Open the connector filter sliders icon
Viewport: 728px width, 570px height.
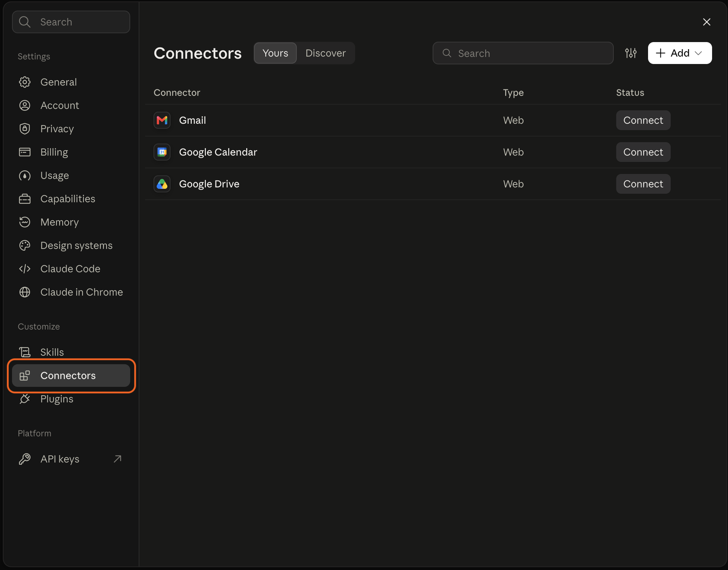tap(631, 53)
